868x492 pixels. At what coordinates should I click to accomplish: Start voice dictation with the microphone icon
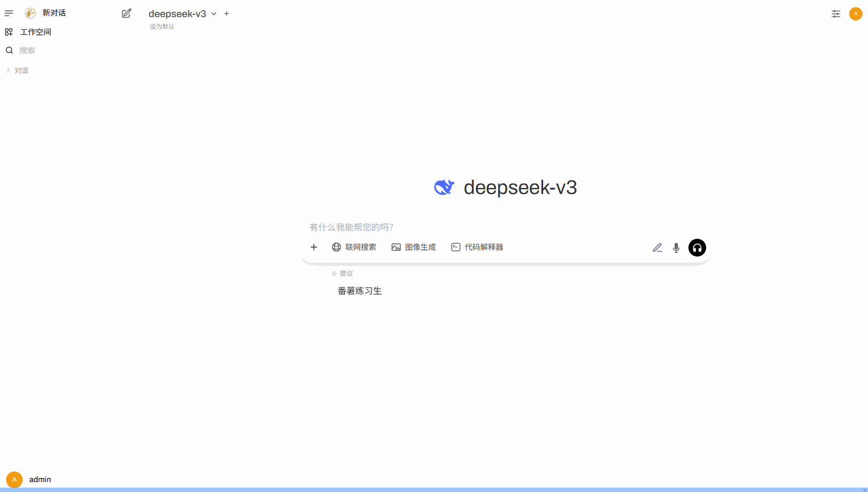click(676, 248)
